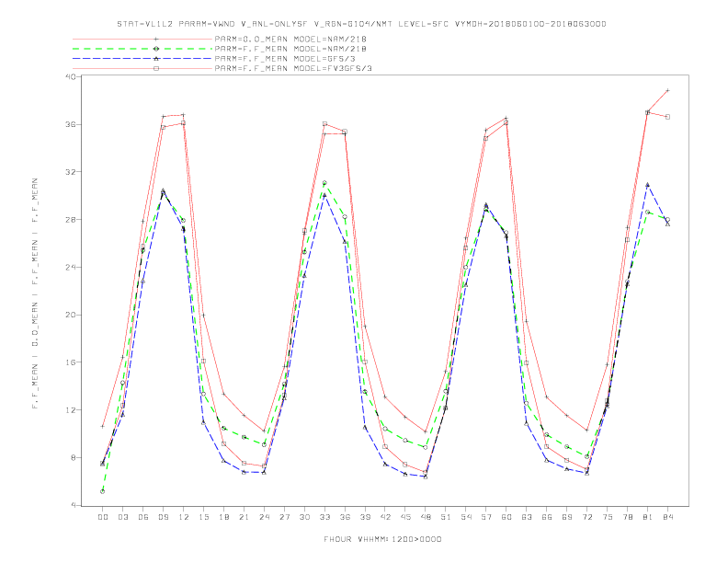728x563 pixels.
Task: Click the x-axis forecast hour label 00
Action: [103, 517]
